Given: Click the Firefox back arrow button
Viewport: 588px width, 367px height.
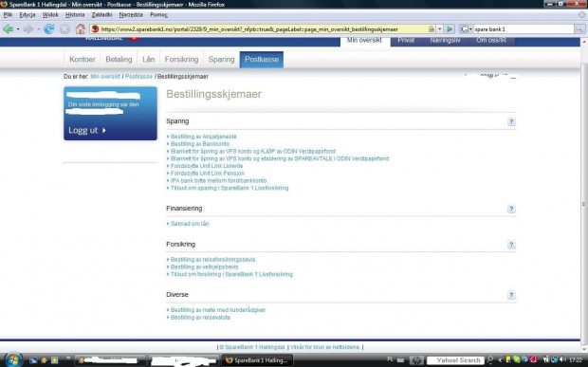Looking at the screenshot, I should point(8,28).
